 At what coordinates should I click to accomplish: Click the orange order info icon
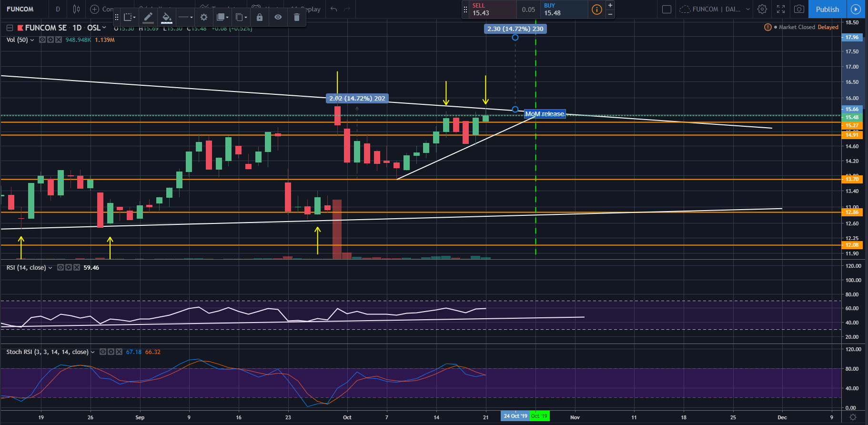pos(596,9)
